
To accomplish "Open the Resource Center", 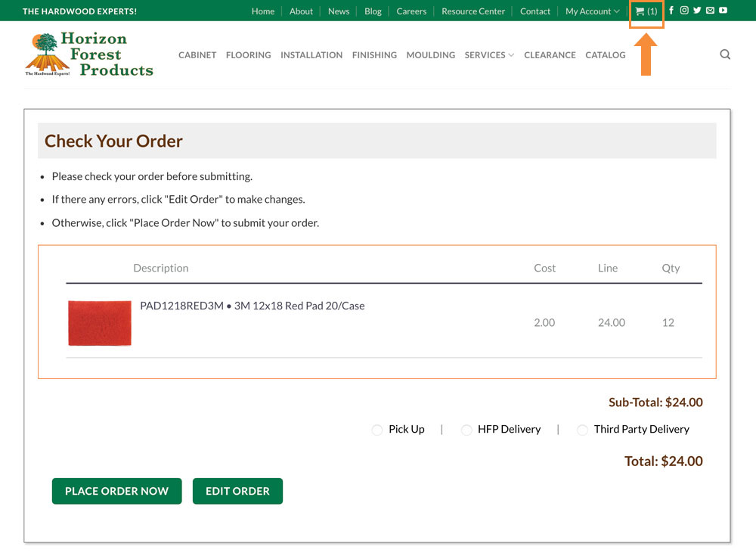I will coord(473,11).
